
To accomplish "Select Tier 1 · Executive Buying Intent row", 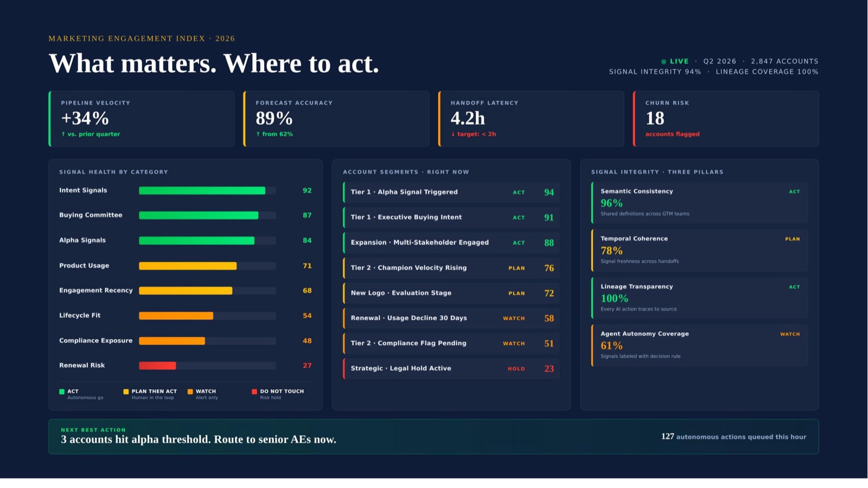I will [x=451, y=217].
